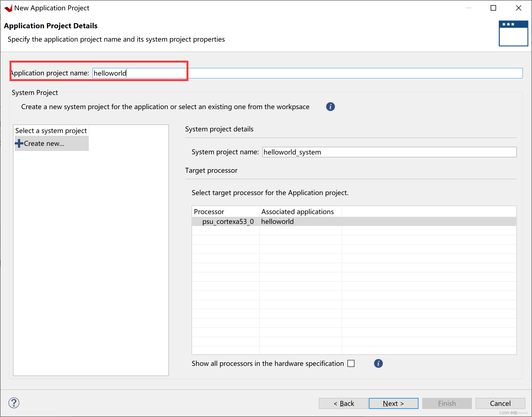Click info icon beside system project description
The image size is (532, 417).
tap(330, 107)
